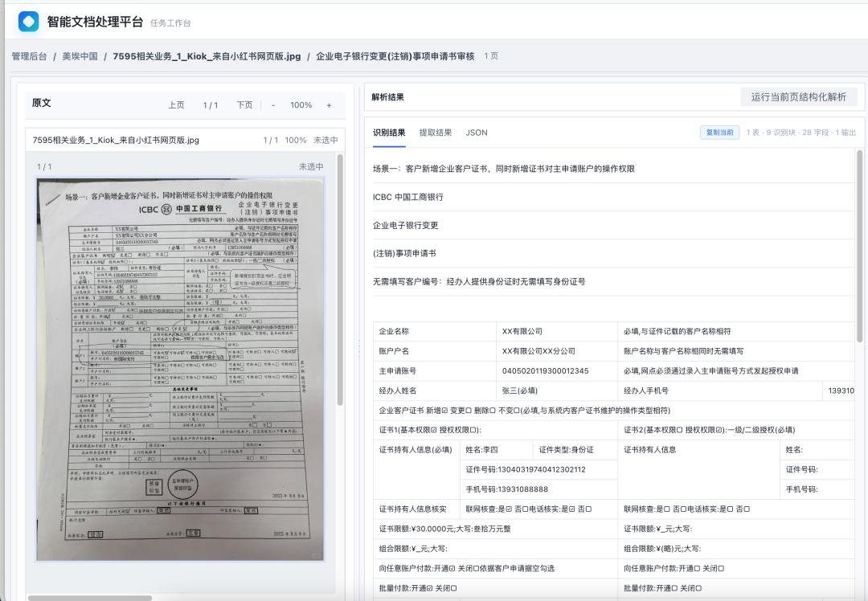The image size is (868, 601).
Task: Switch to 提取结果 tab
Action: (x=436, y=133)
